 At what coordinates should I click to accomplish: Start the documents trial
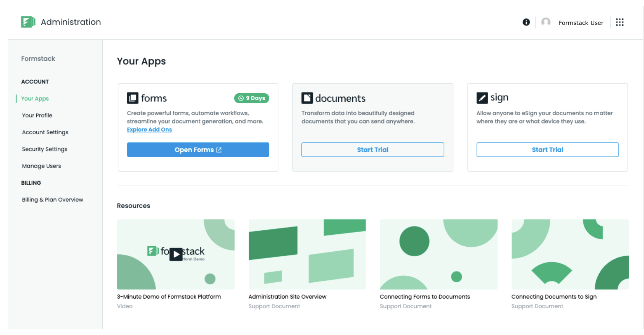(372, 150)
